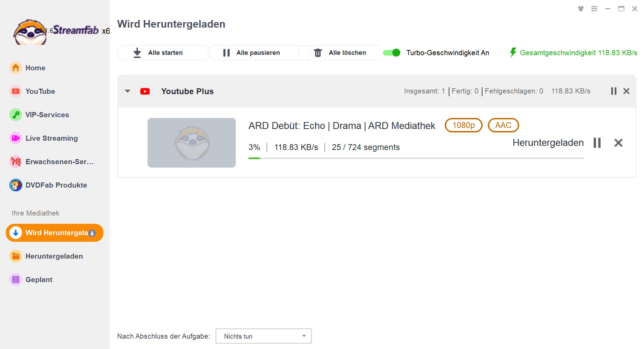Maximize the StreamFab window

(x=621, y=9)
